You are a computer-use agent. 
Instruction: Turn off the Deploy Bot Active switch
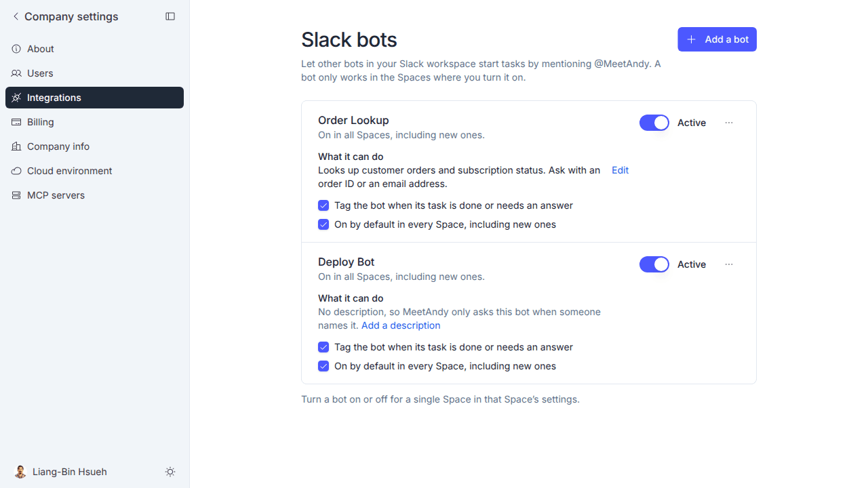click(x=654, y=264)
